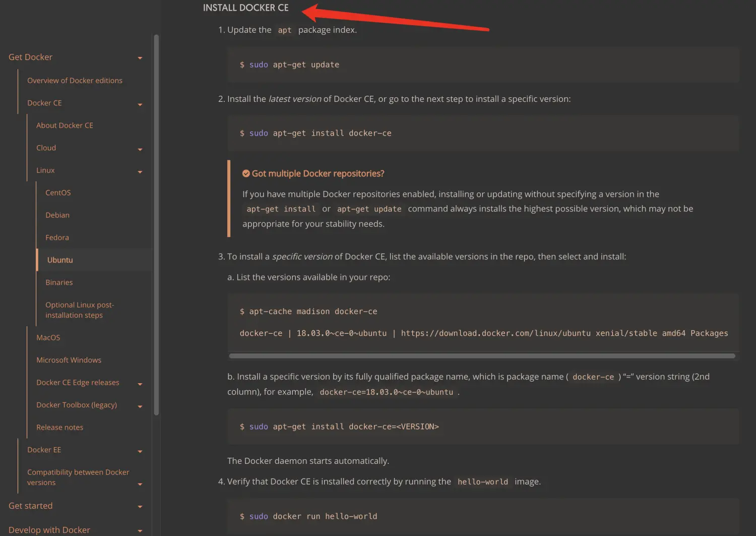Expand the Get started section arrow
756x536 pixels.
140,507
